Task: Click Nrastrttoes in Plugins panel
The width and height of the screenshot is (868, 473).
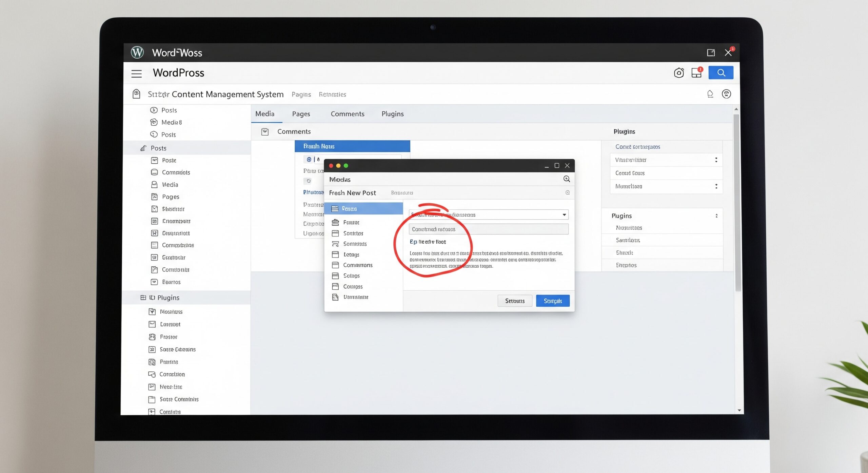Action: pyautogui.click(x=629, y=228)
